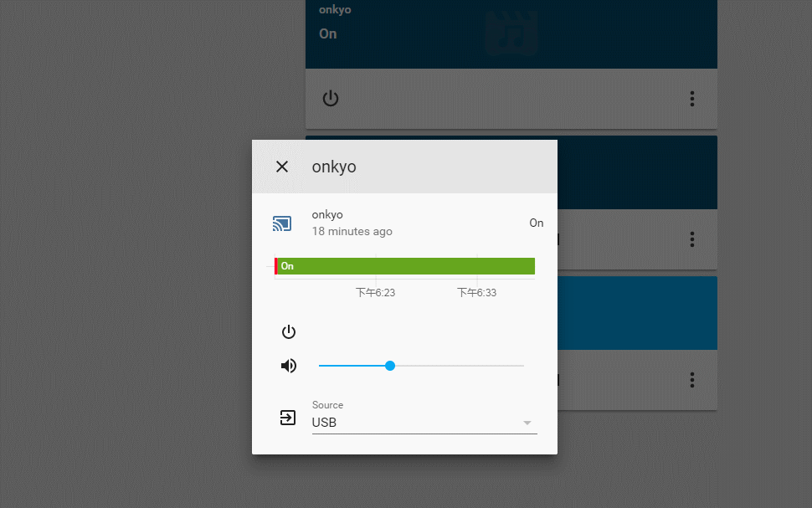This screenshot has width=812, height=508.
Task: Click the onkyo name on the top card
Action: pyautogui.click(x=335, y=10)
